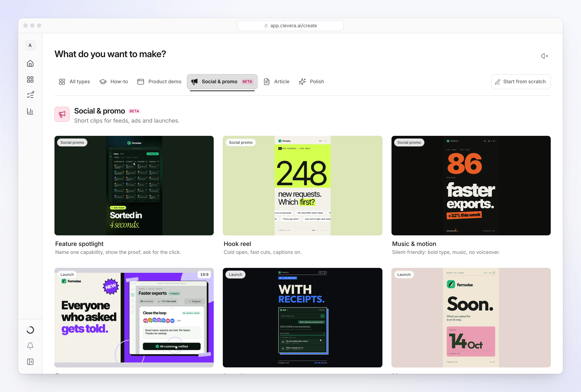Open the Feature spotlight template thumbnail
581x392 pixels.
134,185
